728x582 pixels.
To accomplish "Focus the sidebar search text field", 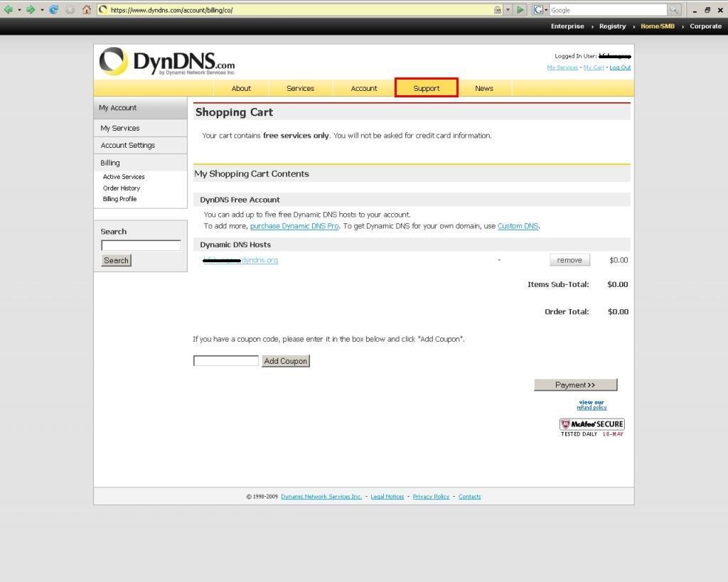I will coord(141,245).
